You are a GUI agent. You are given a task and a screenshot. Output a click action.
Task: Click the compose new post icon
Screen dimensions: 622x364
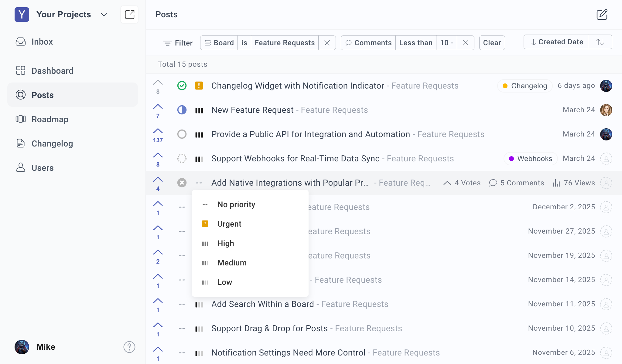click(602, 15)
